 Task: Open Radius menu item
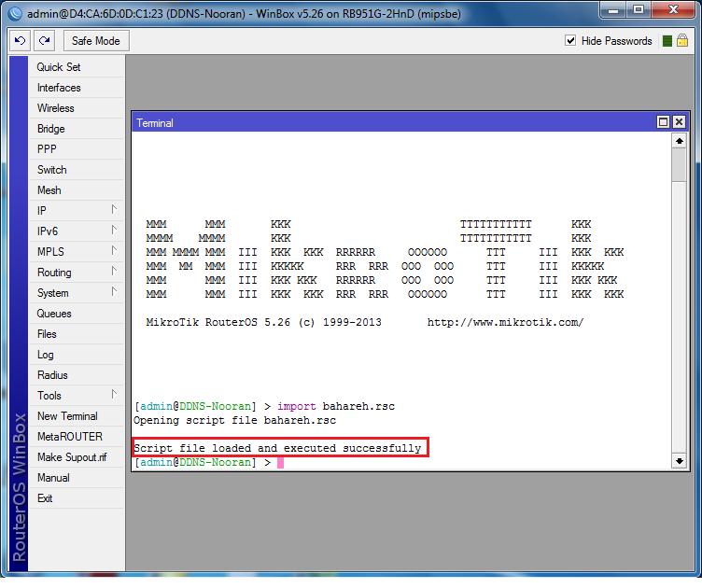tap(77, 375)
